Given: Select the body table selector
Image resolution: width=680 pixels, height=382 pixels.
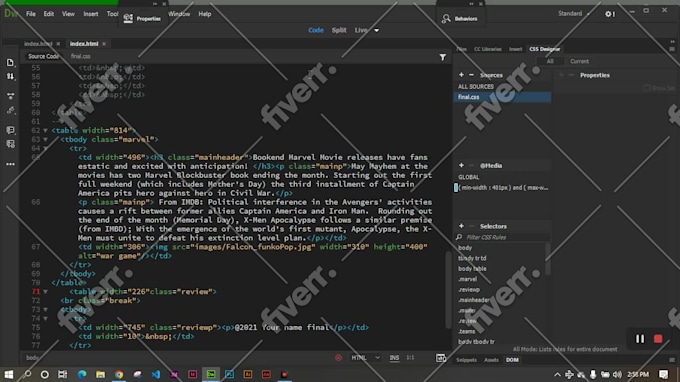Looking at the screenshot, I should pos(472,269).
